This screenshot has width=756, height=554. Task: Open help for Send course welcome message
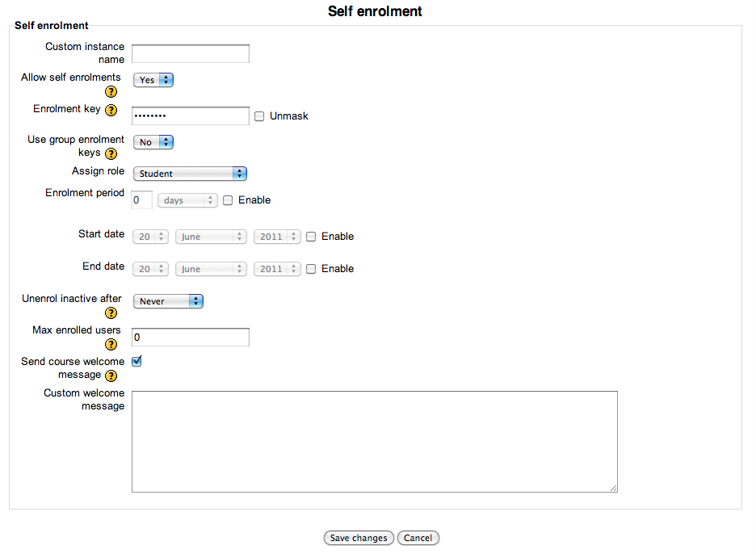(111, 376)
